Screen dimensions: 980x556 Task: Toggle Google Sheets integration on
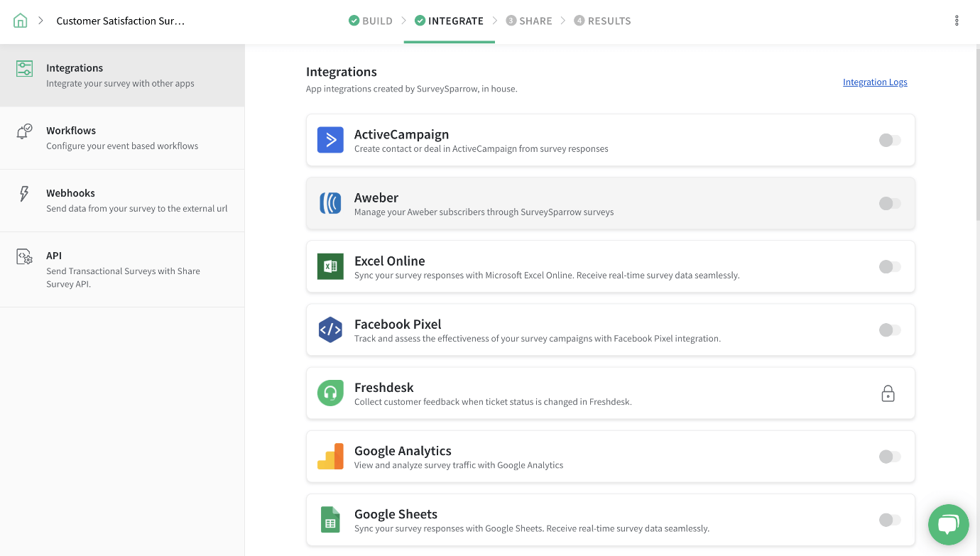click(890, 520)
